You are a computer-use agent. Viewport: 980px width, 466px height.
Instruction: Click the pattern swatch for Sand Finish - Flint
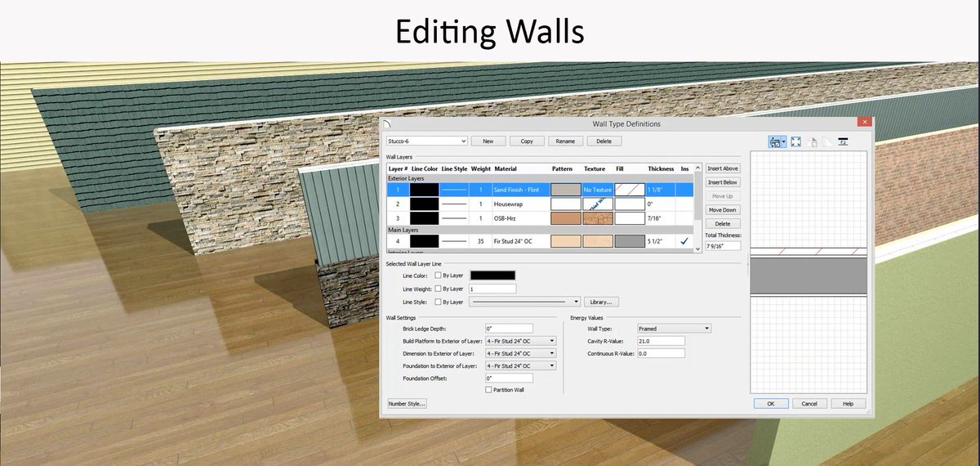coord(565,189)
